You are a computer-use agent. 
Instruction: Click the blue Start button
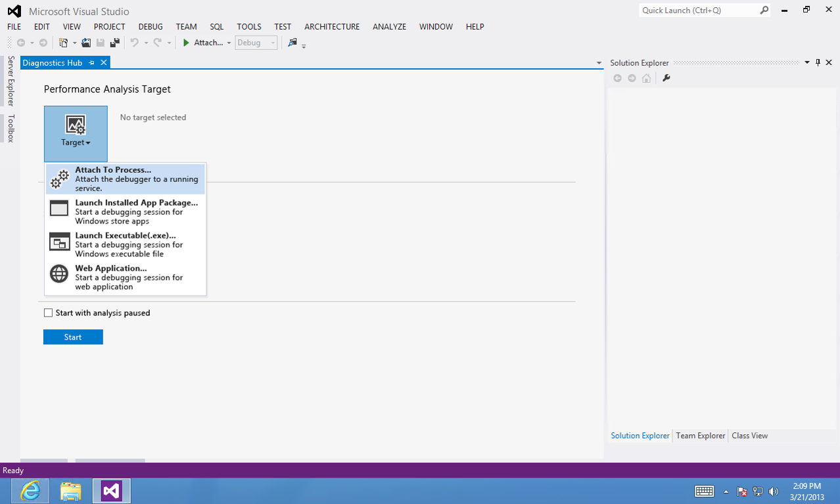[x=73, y=337]
